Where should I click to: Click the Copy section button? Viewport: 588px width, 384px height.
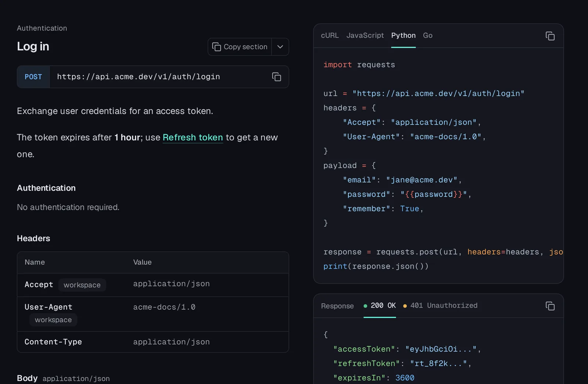[240, 47]
